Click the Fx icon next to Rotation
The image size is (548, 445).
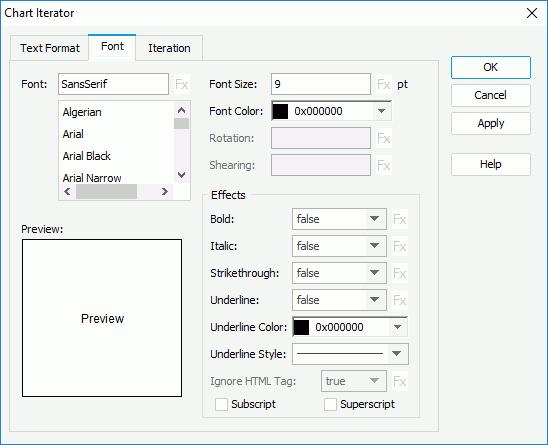click(x=383, y=138)
